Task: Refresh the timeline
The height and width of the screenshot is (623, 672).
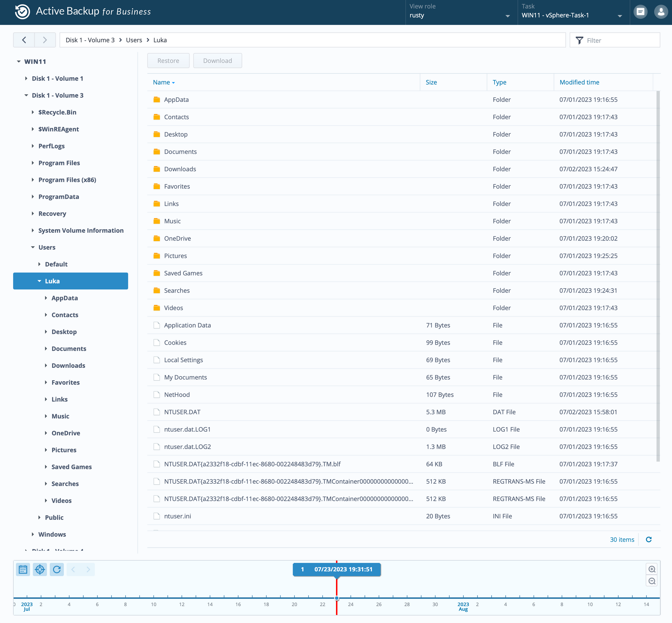Action: coord(57,569)
